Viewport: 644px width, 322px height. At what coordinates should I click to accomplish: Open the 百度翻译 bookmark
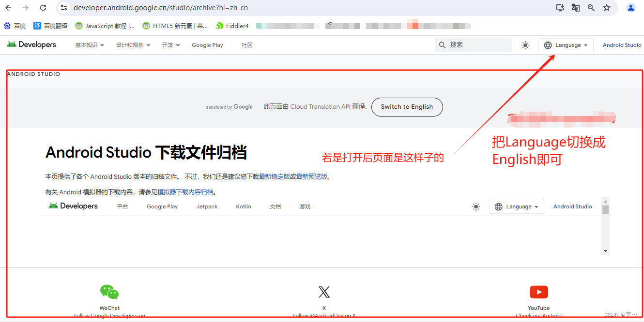[x=50, y=26]
